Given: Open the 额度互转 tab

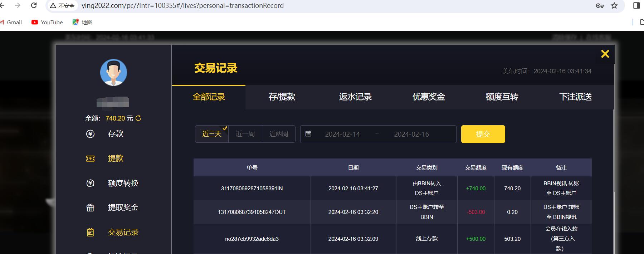Looking at the screenshot, I should [x=502, y=97].
